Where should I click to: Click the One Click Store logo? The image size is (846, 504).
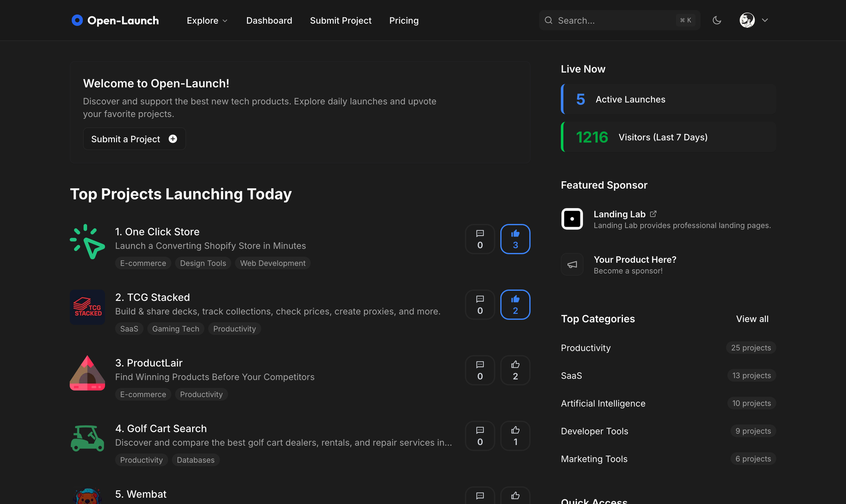[x=87, y=242]
